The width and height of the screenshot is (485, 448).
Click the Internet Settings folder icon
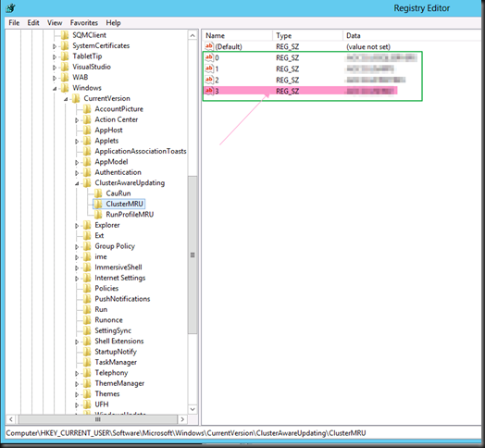[x=87, y=278]
